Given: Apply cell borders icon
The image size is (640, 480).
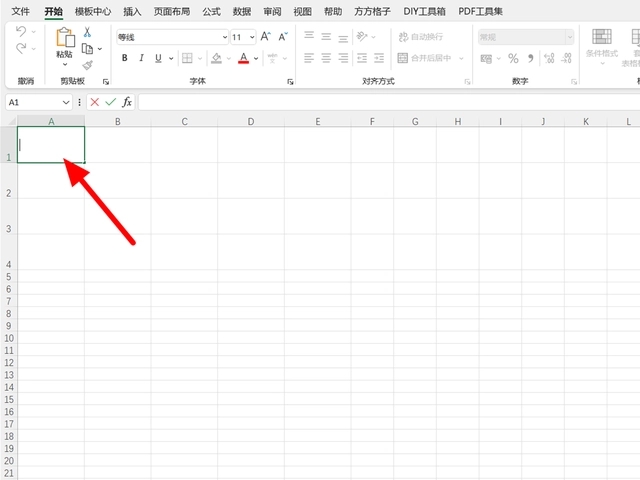Looking at the screenshot, I should click(187, 58).
